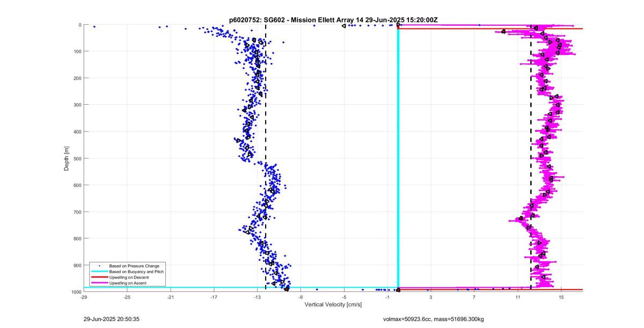
Task: Click the magenta line sample in legend
Action: click(99, 283)
